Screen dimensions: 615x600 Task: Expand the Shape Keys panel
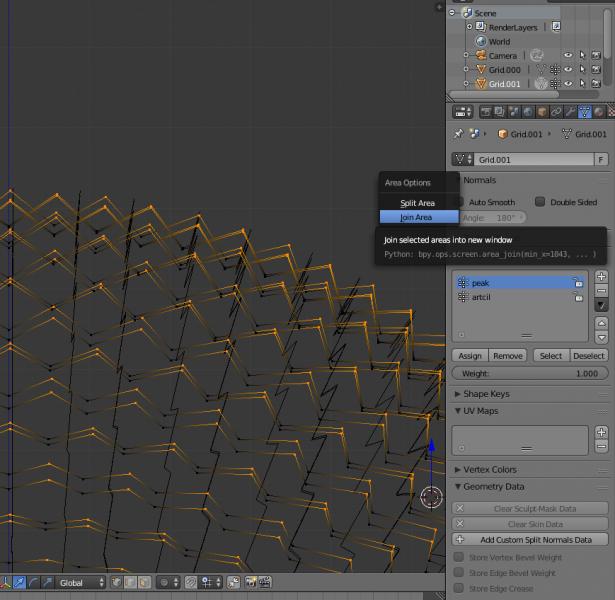pyautogui.click(x=486, y=394)
